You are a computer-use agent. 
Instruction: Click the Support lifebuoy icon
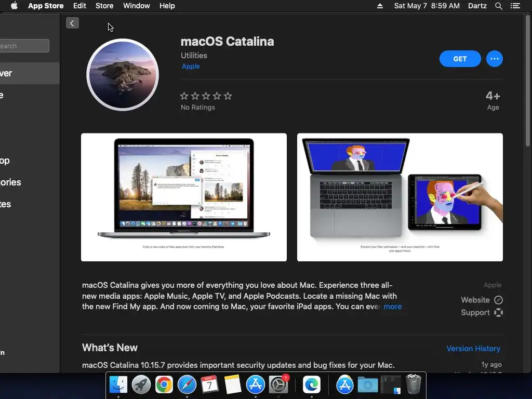pyautogui.click(x=498, y=312)
